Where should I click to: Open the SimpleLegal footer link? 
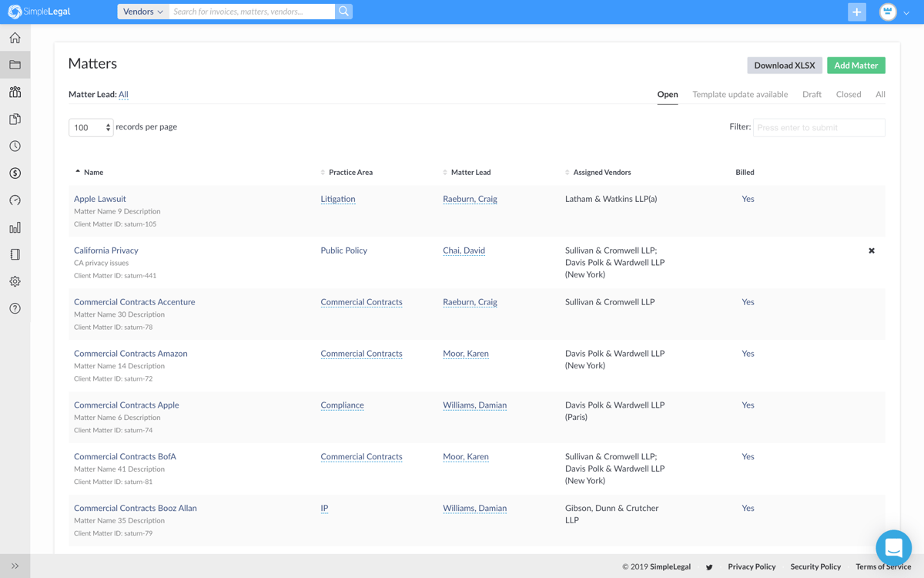click(670, 567)
